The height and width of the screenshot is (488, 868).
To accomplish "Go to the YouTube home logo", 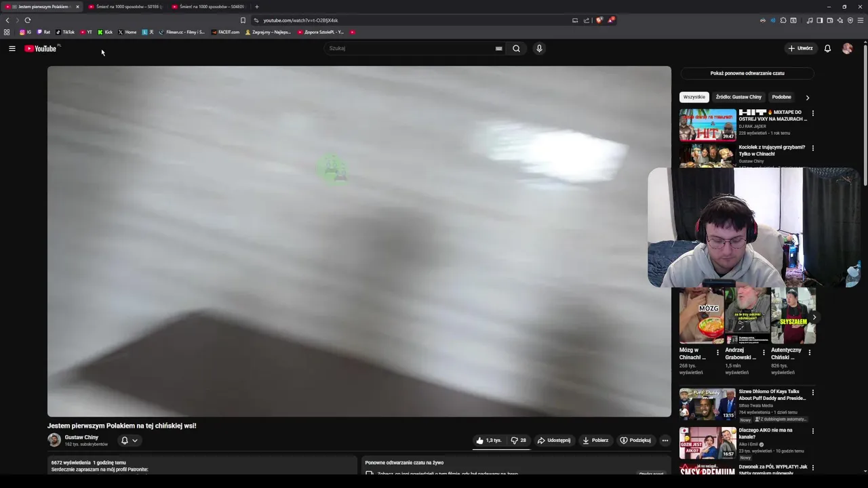I will click(x=41, y=48).
